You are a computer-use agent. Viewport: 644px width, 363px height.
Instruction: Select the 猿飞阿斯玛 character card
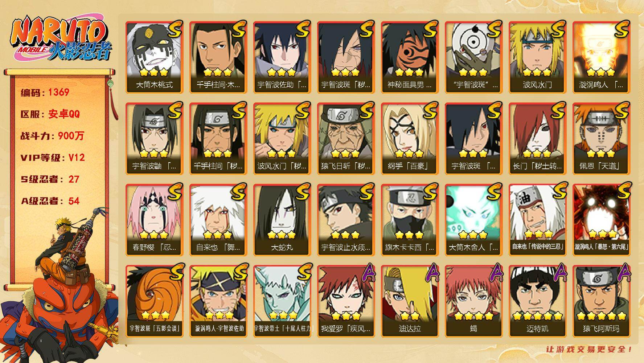pos(601,301)
